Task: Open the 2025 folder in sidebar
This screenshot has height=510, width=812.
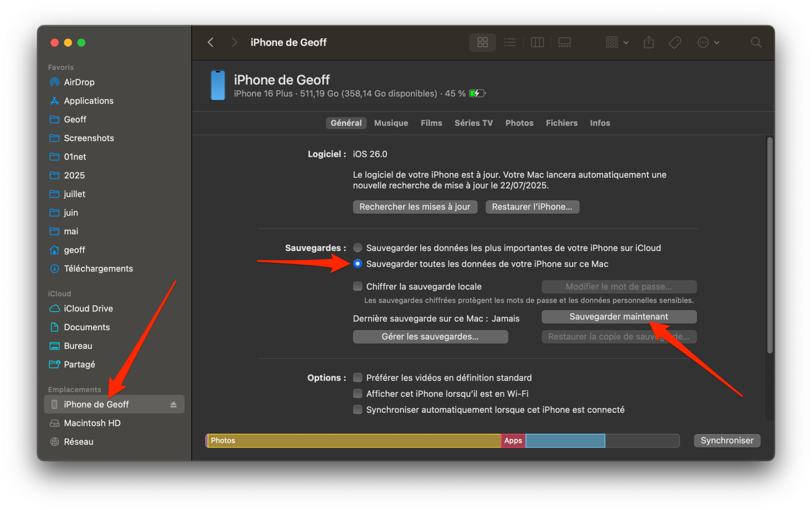Action: pos(114,175)
